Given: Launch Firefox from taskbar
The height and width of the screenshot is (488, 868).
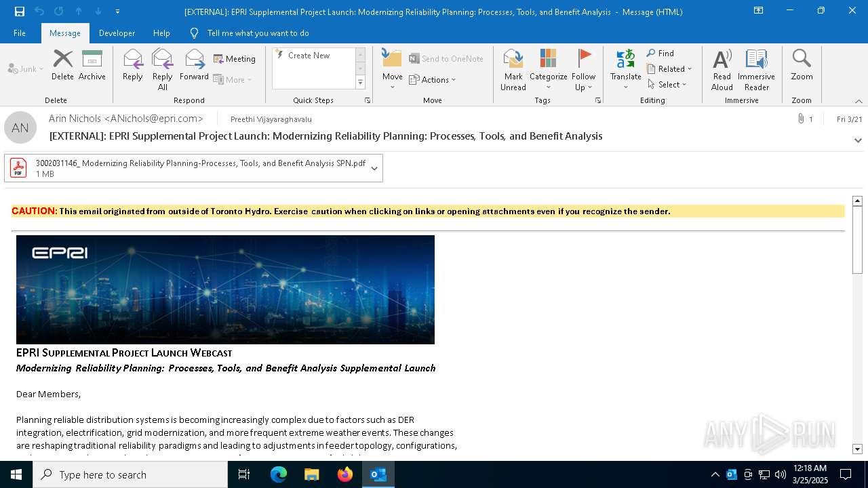Looking at the screenshot, I should click(345, 474).
